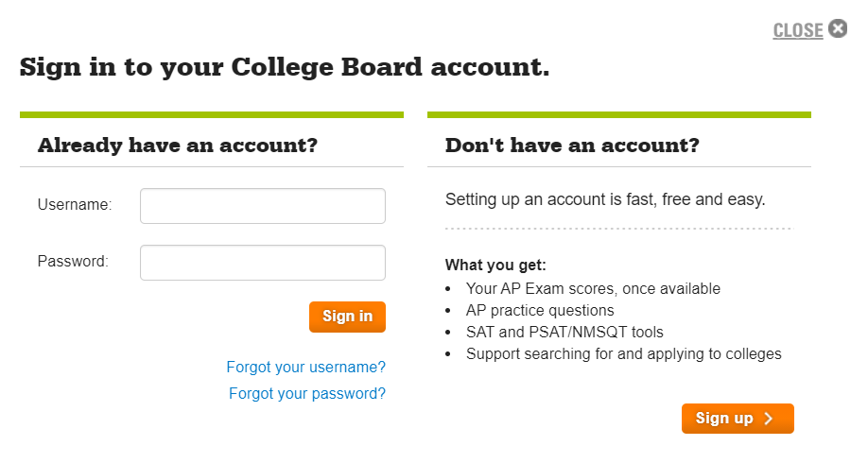Screen dimensions: 868x463
Task: Click the orange Sign in button
Action: 347,317
